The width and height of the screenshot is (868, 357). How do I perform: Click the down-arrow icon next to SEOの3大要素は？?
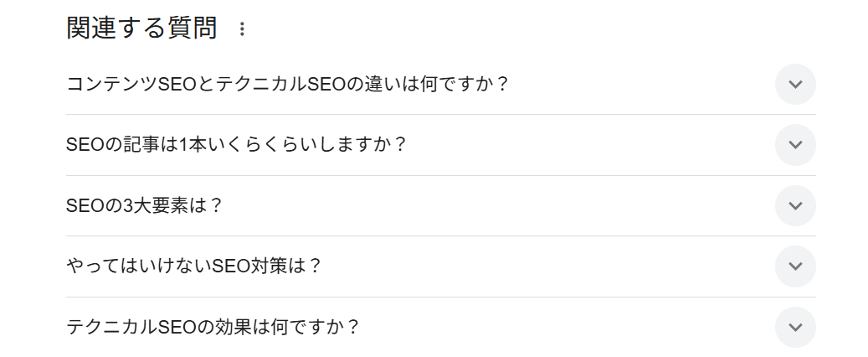pyautogui.click(x=795, y=206)
